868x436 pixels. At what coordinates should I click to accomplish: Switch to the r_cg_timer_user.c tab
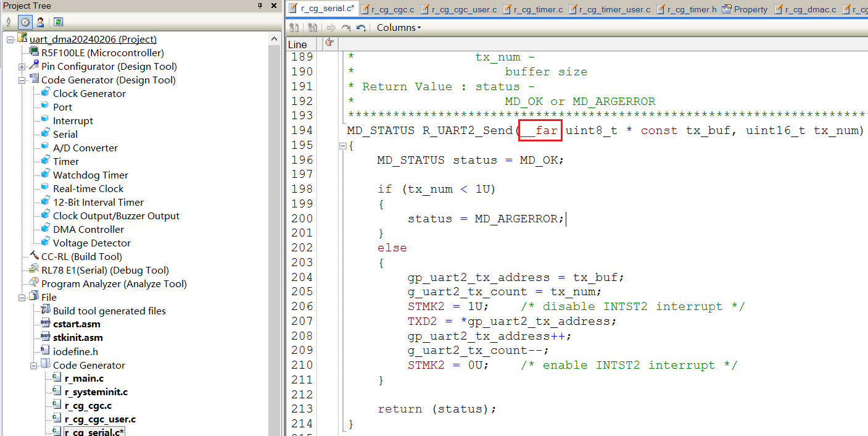coord(610,9)
